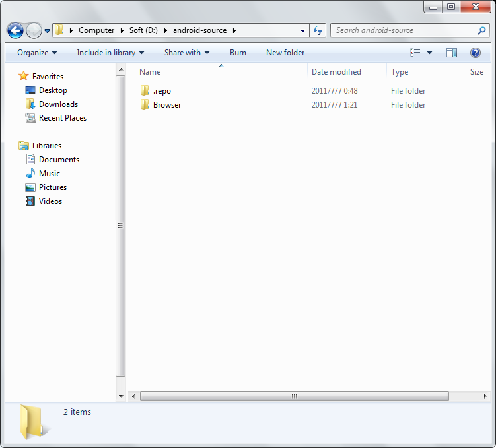Expand arrow before Computer breadcrumb

coord(71,30)
